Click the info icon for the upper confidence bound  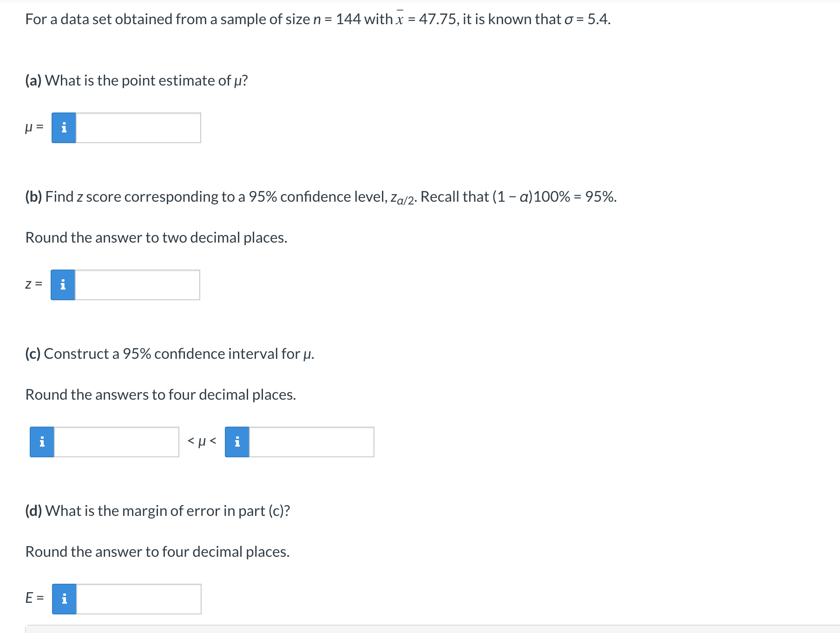click(x=237, y=442)
